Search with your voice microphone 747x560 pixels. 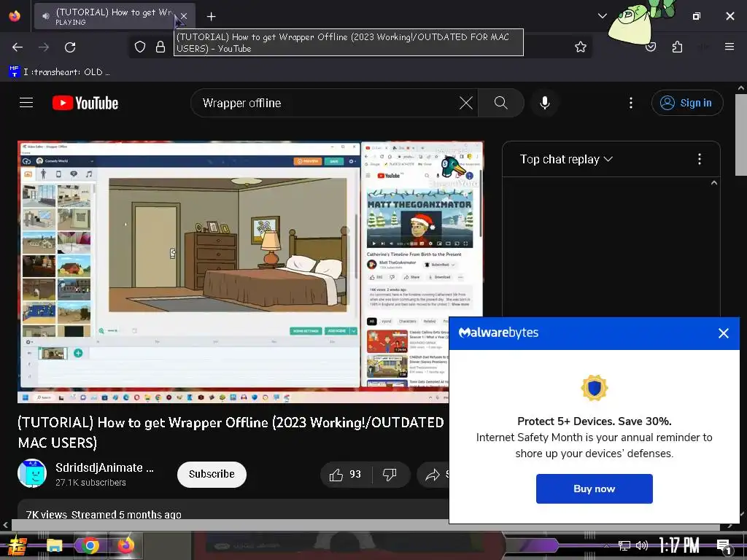[544, 103]
